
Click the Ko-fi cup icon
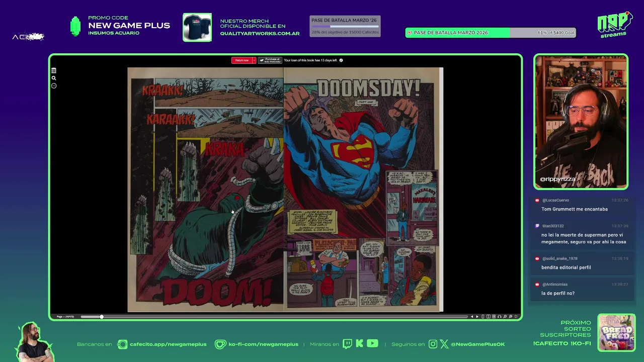tap(220, 344)
